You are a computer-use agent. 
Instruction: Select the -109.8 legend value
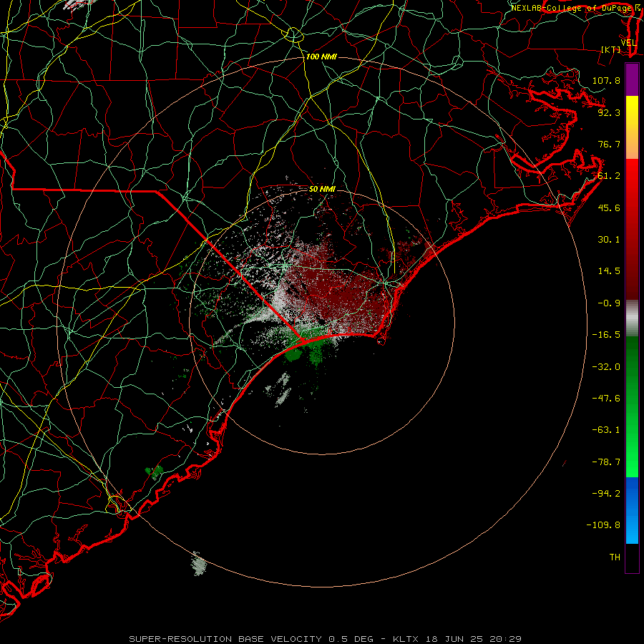click(x=603, y=525)
